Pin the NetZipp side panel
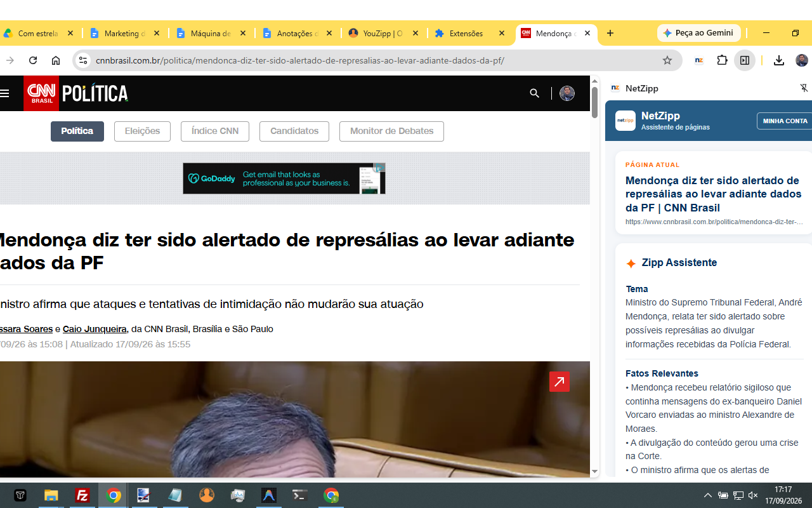Screen dimensions: 812x508 click(x=804, y=88)
